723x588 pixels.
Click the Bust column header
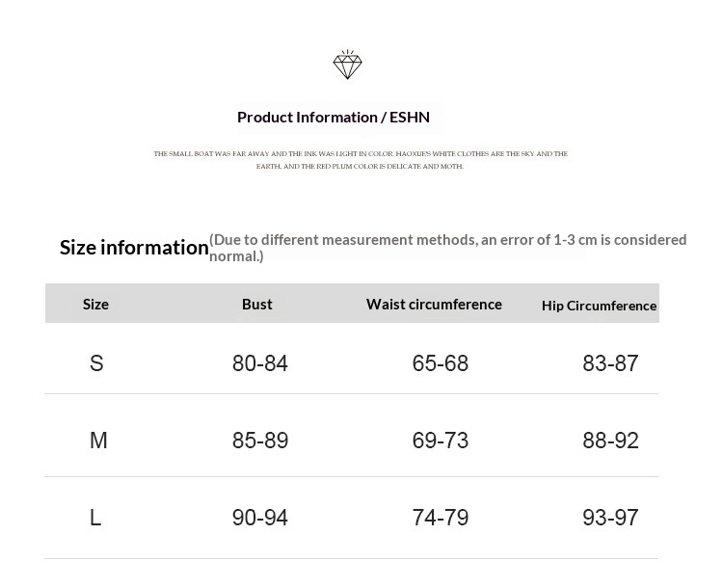point(257,304)
